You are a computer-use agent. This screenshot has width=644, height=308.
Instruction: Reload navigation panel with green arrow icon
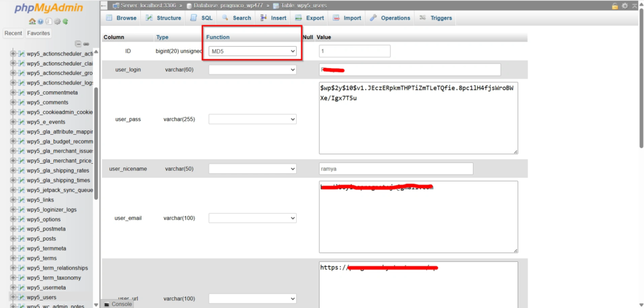(x=65, y=21)
